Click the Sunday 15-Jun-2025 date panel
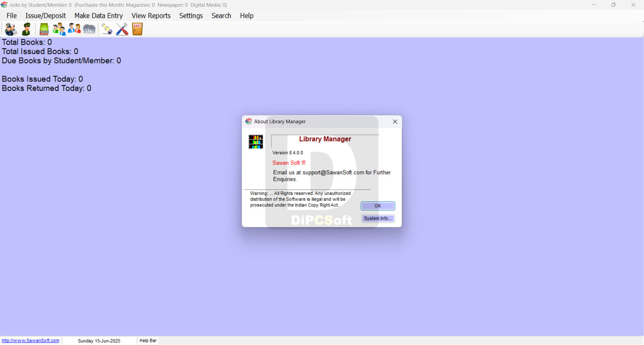The width and height of the screenshot is (644, 345). pos(99,341)
